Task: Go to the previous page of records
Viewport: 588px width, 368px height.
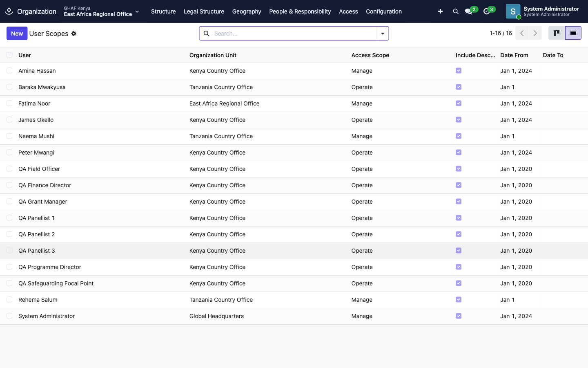Action: (x=522, y=33)
